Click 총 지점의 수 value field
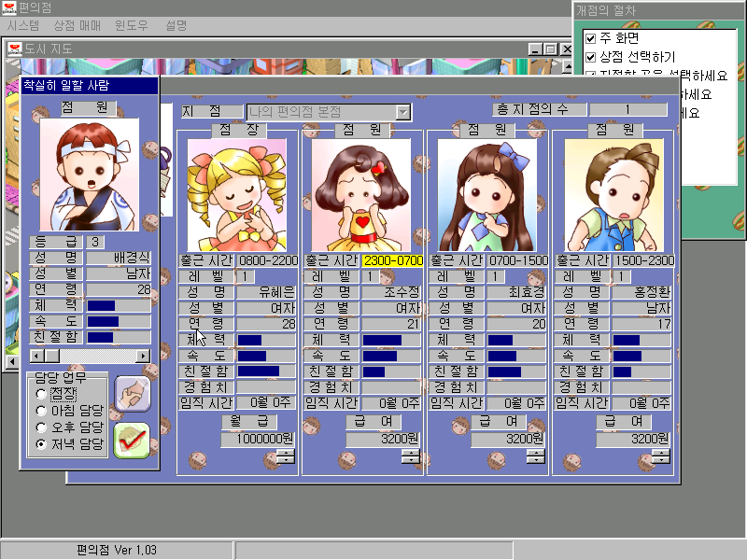747x560 pixels. tap(627, 109)
